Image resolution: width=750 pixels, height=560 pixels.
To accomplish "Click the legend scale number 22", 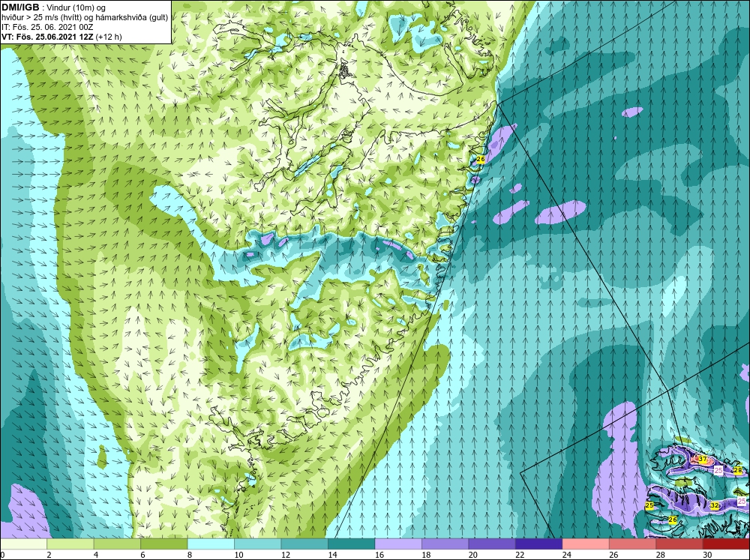I will [520, 555].
